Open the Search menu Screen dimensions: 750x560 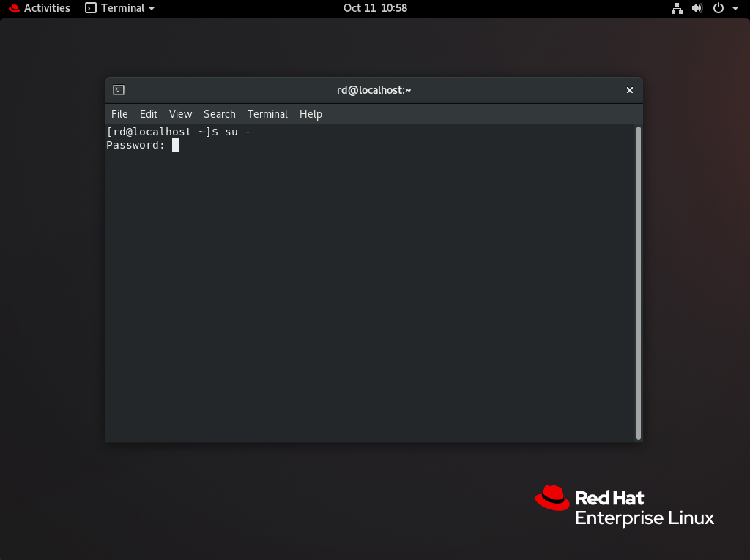tap(219, 114)
